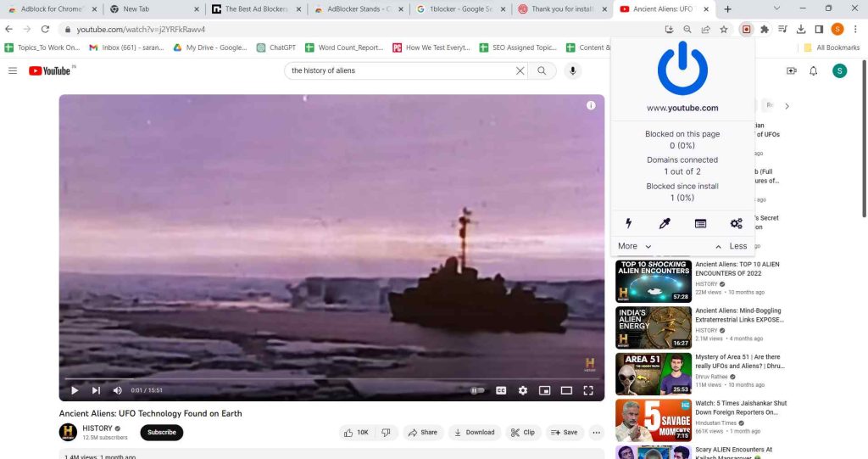Open more actions three-dot menu under video
Image resolution: width=868 pixels, height=459 pixels.
[596, 433]
